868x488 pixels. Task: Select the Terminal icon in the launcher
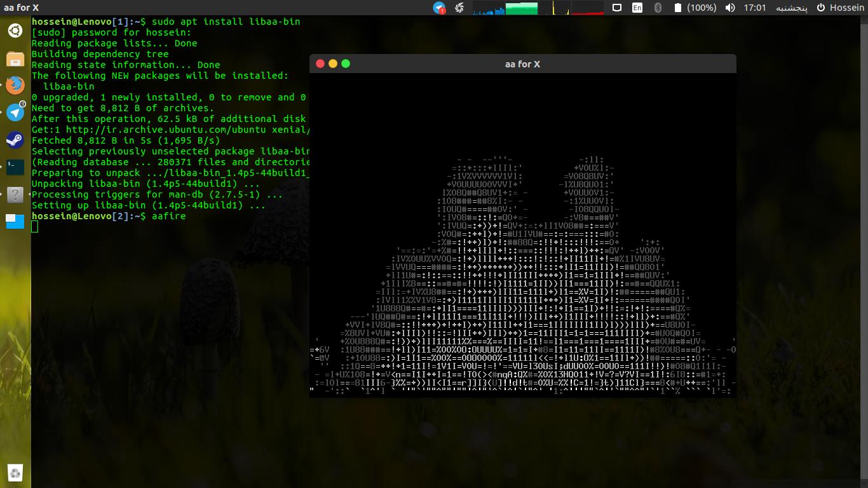point(15,167)
